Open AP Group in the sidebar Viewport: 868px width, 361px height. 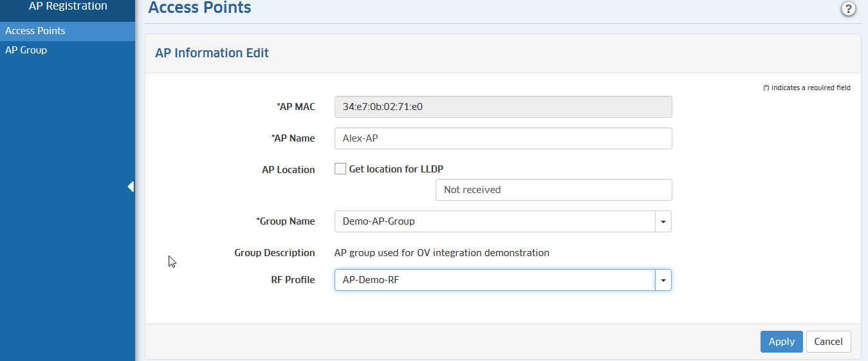click(26, 50)
